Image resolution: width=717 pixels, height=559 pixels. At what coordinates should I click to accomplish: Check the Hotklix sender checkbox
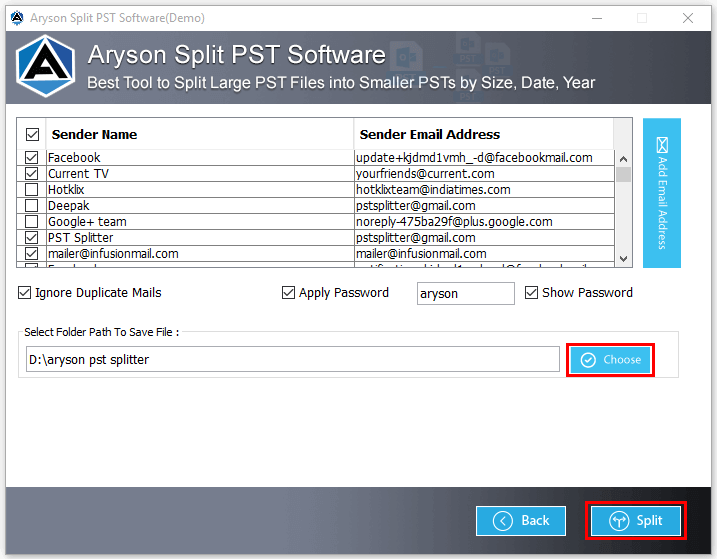[x=32, y=189]
